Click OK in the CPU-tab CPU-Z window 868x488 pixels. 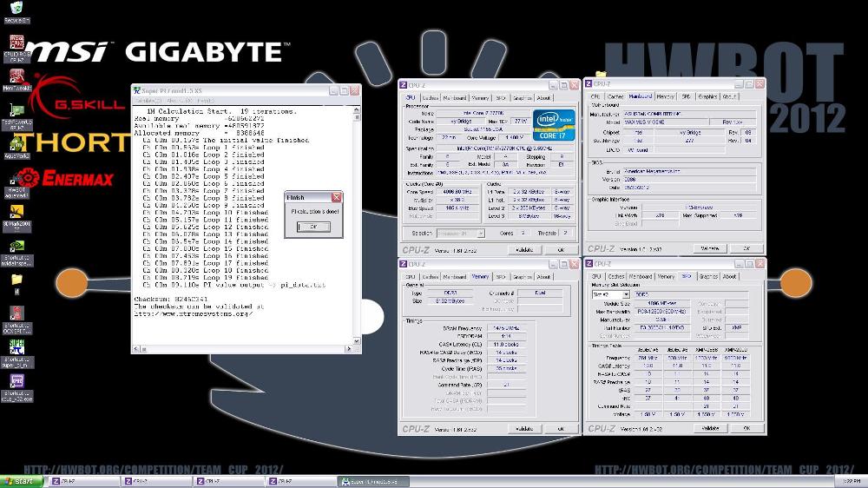click(560, 250)
